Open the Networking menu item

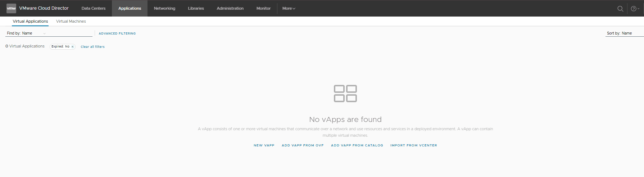click(x=164, y=8)
